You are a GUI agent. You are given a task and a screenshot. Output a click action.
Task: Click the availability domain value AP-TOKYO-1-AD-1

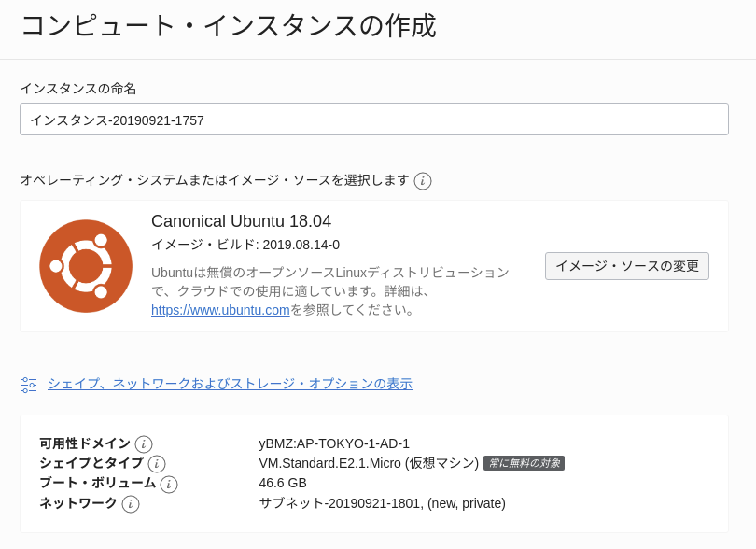click(334, 443)
